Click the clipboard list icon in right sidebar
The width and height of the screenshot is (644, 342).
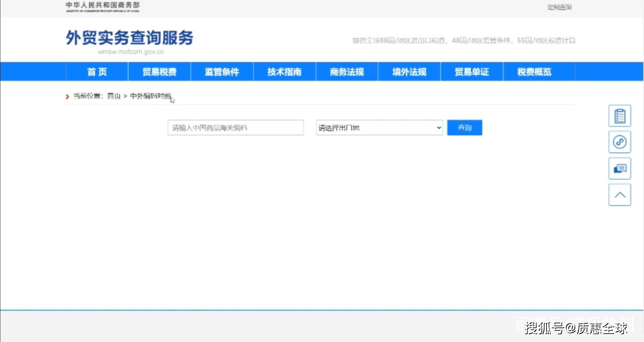click(620, 116)
